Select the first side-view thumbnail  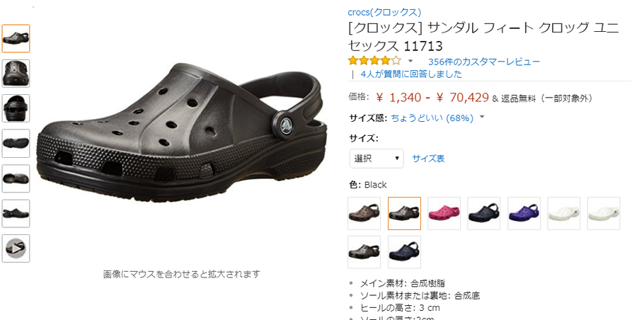[x=16, y=39]
